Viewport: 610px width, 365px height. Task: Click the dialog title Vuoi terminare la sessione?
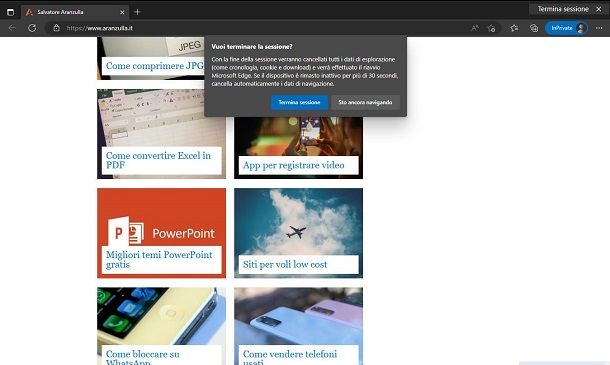252,47
